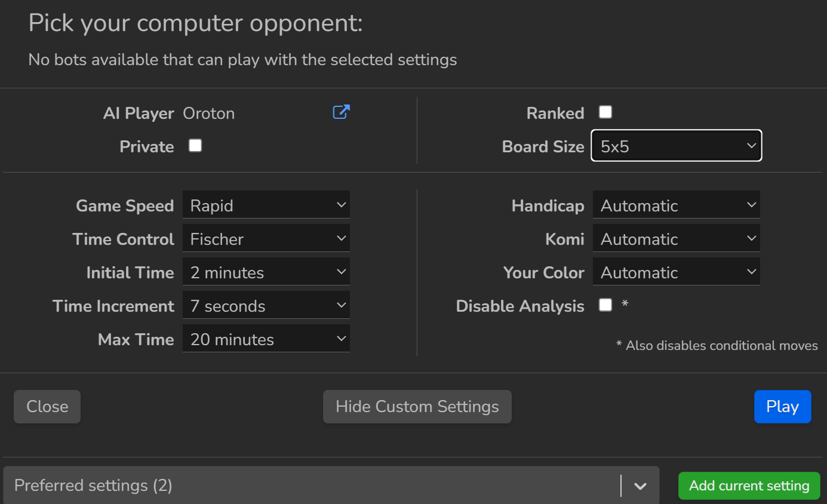Expand the Max Time dropdown
The image size is (827, 504).
266,339
